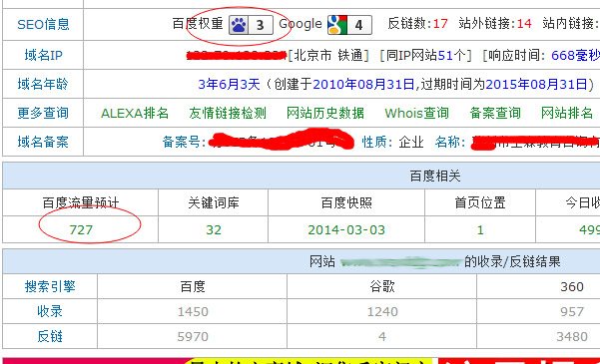Open the 友情链接检测 link
This screenshot has width=600, height=364.
click(x=228, y=113)
